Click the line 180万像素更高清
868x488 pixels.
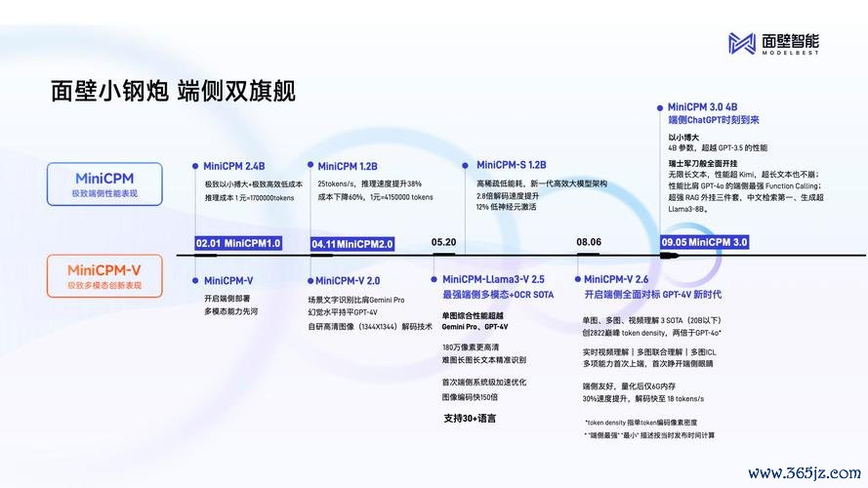click(x=471, y=347)
